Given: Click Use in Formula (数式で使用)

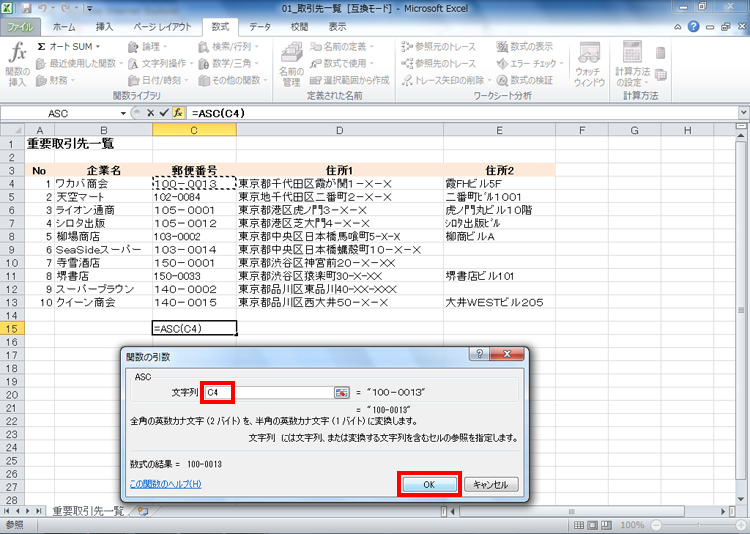Looking at the screenshot, I should point(342,64).
